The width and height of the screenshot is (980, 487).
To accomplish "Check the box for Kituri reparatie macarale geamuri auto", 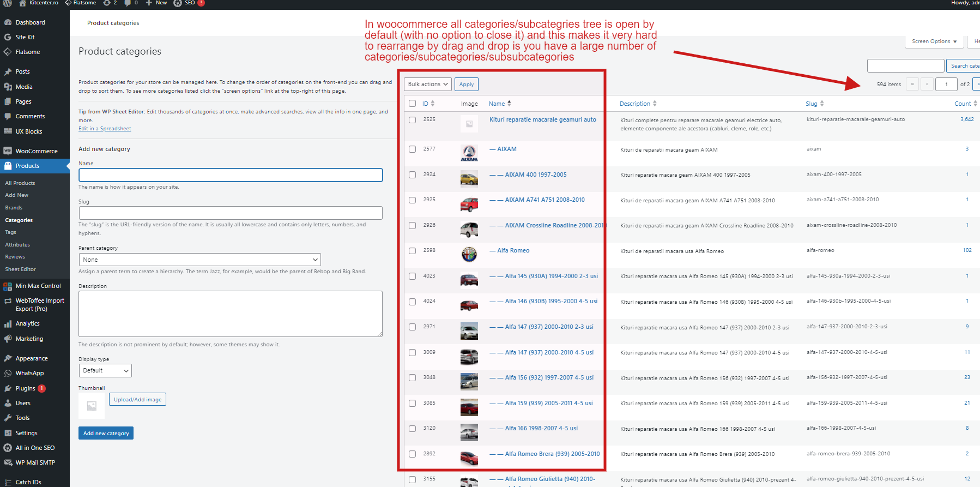I will (412, 120).
